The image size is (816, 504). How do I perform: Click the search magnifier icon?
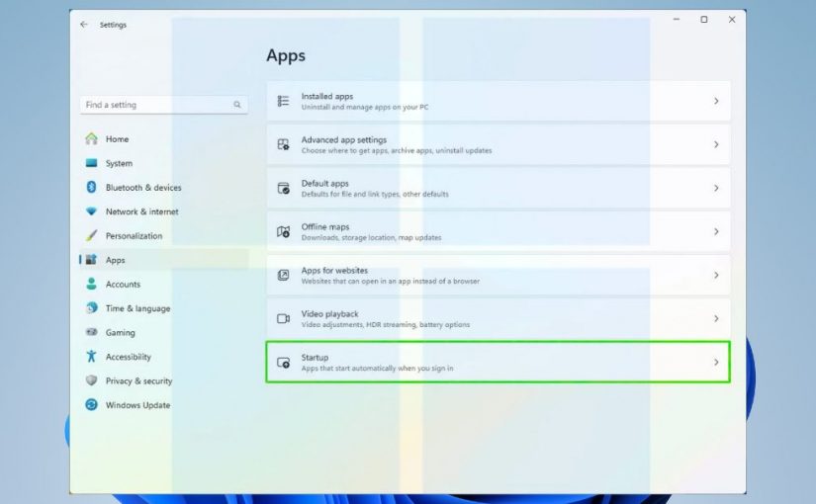(x=237, y=105)
